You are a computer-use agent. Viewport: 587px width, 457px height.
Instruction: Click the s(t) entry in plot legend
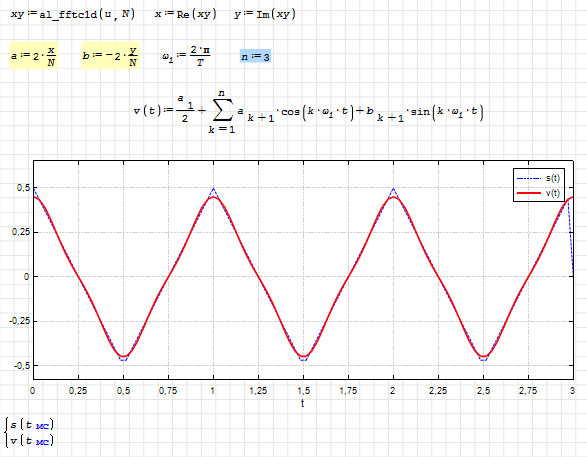tap(539, 178)
